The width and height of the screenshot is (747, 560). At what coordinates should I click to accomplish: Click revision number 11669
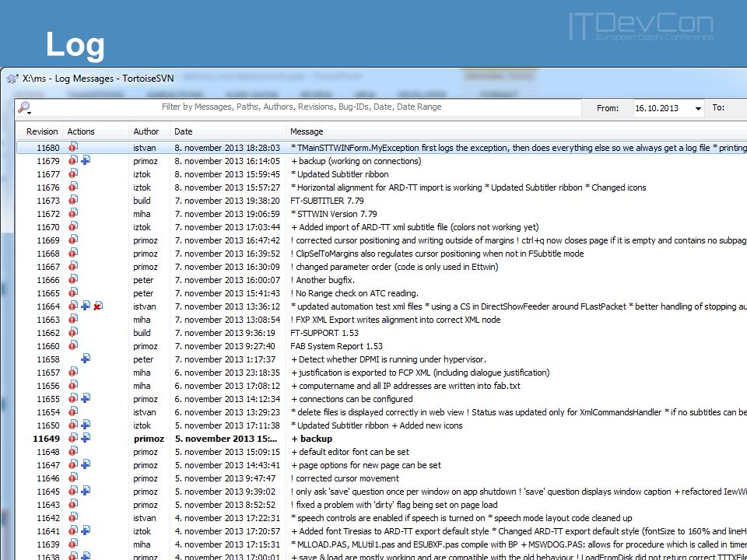coord(48,240)
